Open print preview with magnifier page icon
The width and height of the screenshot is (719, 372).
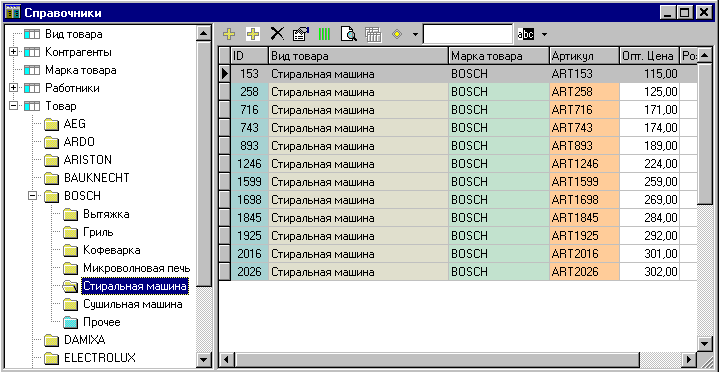pyautogui.click(x=348, y=34)
